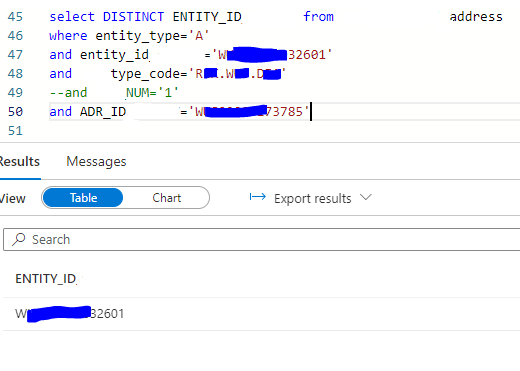The width and height of the screenshot is (520, 371).
Task: Place cursor on line number 45
Action: [15, 17]
